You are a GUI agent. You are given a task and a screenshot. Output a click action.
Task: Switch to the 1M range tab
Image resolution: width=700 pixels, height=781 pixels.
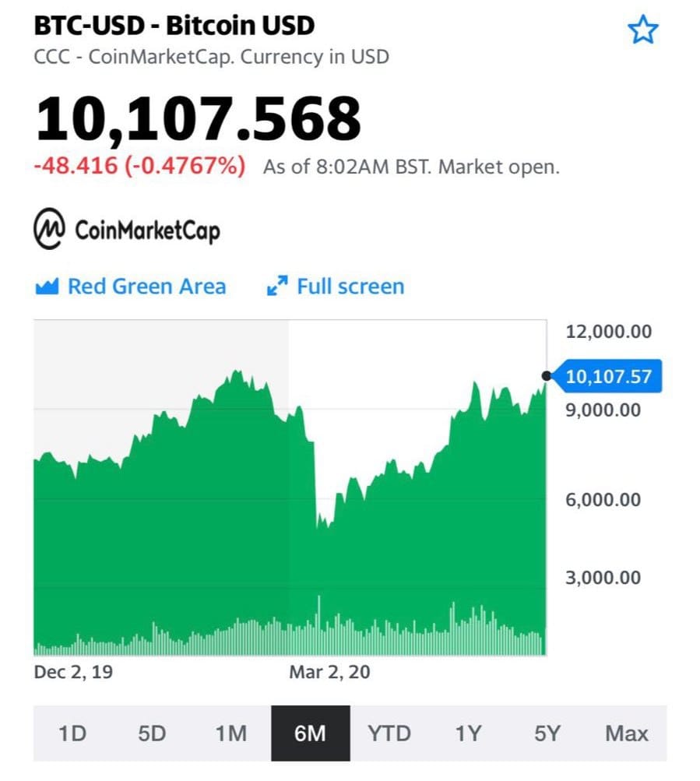coord(231,734)
